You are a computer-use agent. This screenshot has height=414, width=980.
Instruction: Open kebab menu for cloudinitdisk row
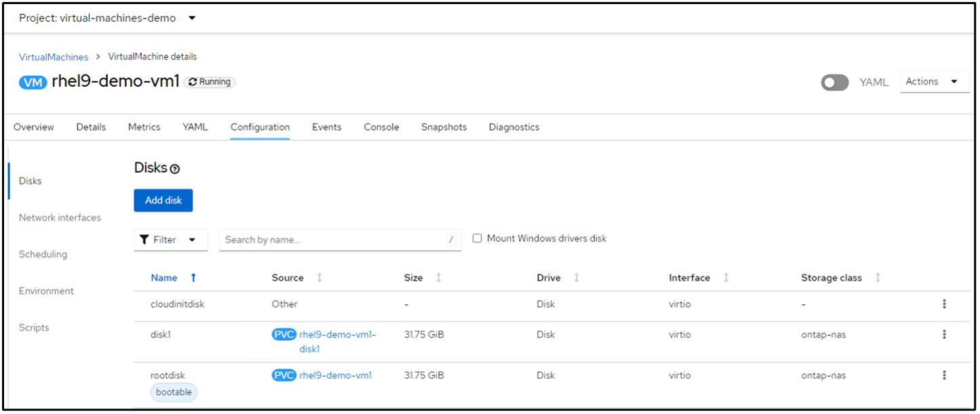click(x=944, y=304)
